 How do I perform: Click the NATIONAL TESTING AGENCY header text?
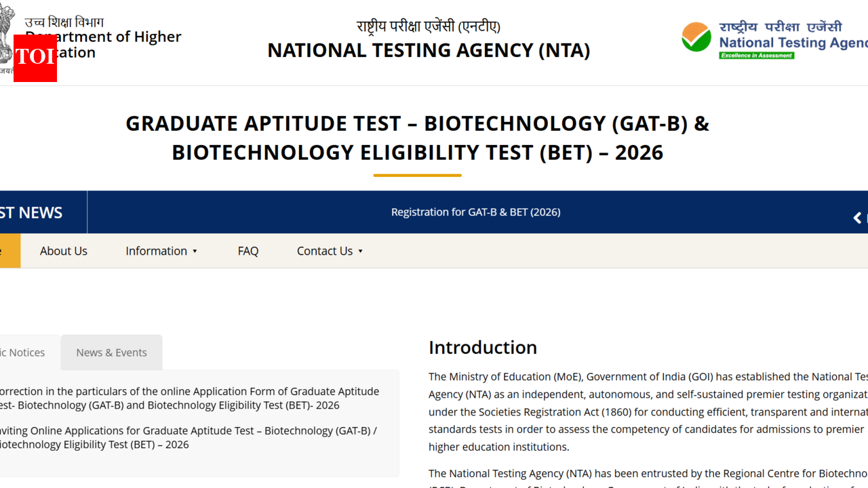point(429,50)
